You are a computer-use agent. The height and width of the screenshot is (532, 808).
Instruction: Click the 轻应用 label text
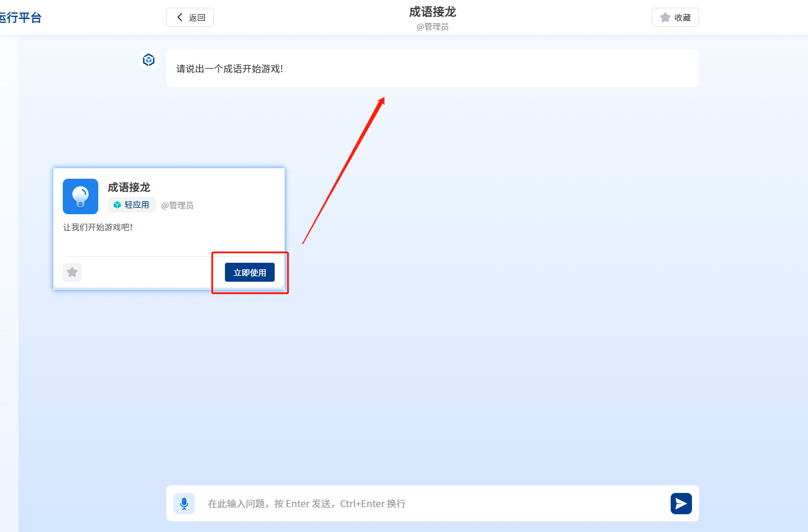click(137, 205)
